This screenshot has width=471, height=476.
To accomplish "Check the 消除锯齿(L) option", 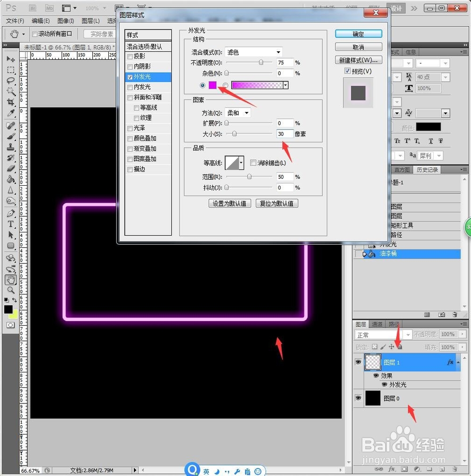I will click(x=253, y=163).
